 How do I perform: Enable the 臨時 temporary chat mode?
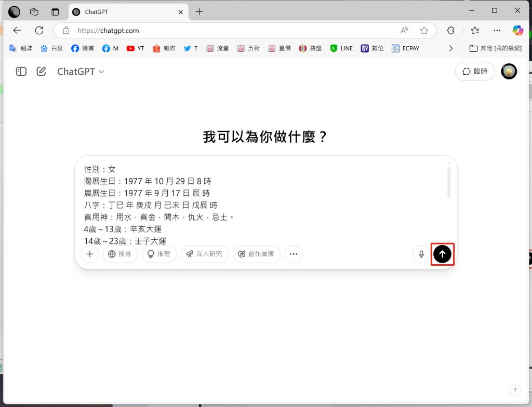pyautogui.click(x=475, y=72)
